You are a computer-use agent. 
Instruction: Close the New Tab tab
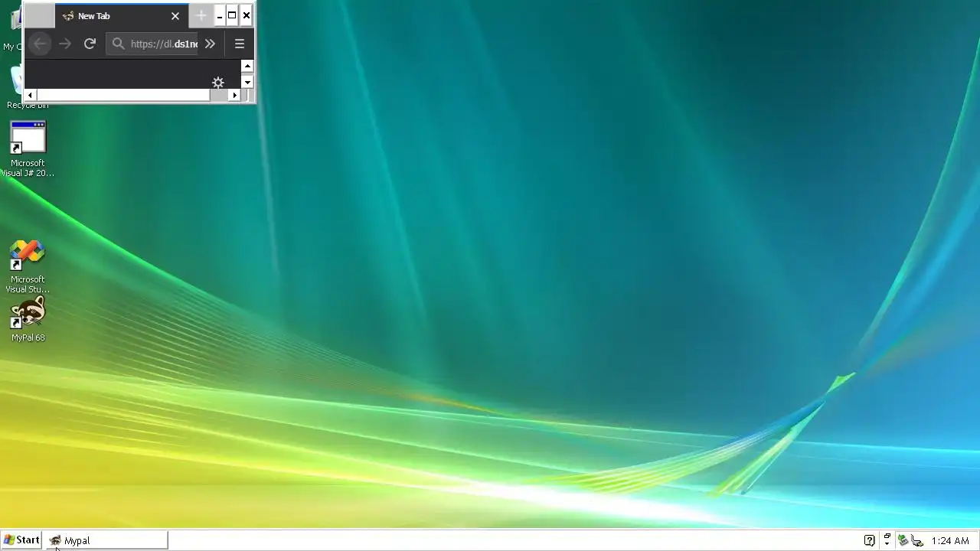175,16
